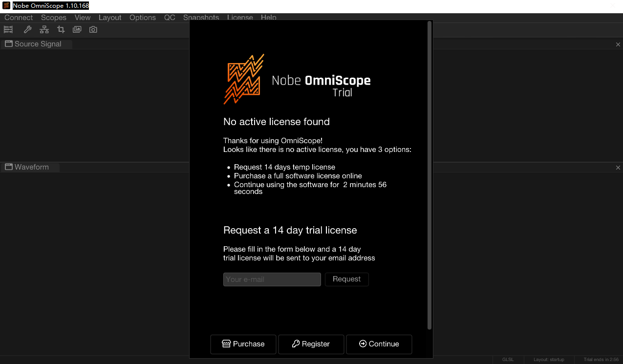Open the Connect menu
The width and height of the screenshot is (623, 364).
pos(19,18)
